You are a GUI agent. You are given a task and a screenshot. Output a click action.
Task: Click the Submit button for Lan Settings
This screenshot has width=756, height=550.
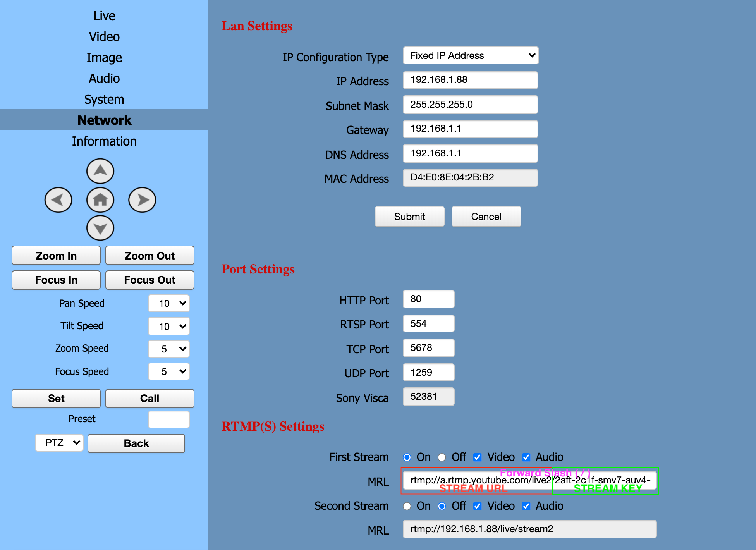409,217
